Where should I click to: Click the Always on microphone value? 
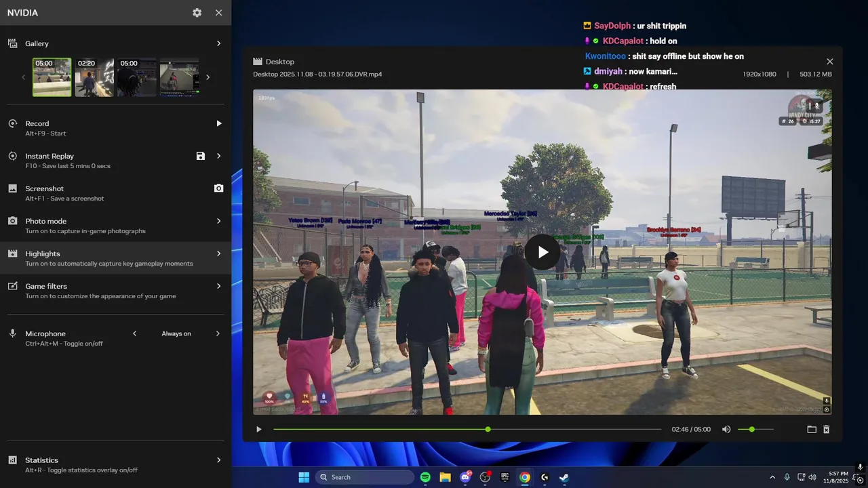[x=176, y=333]
